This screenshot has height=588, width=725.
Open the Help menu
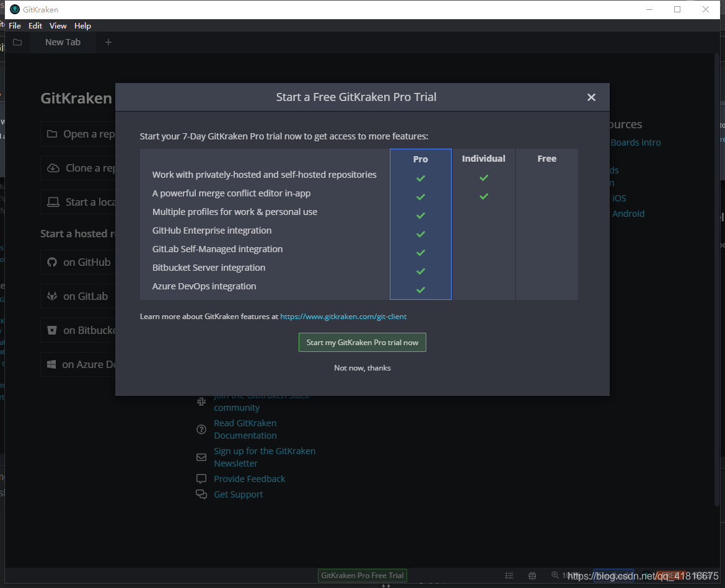click(83, 26)
